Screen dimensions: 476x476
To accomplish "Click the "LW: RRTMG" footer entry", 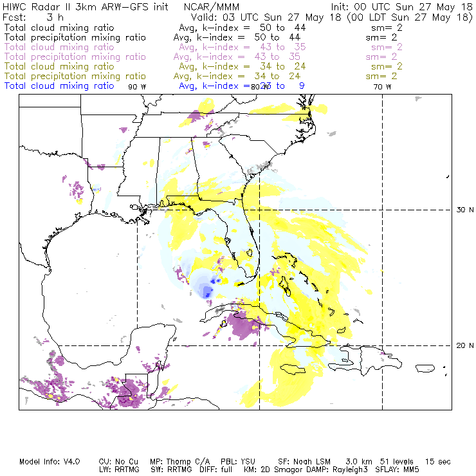I will point(119,470).
